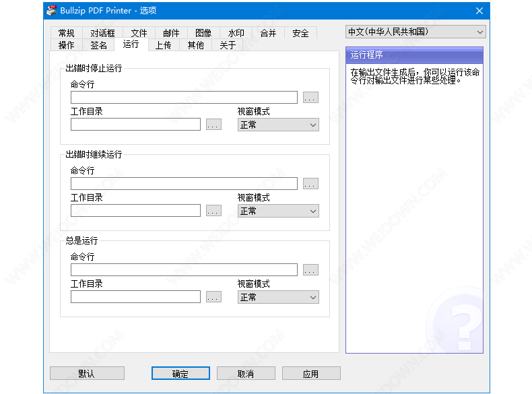532x394 pixels.
Task: Open the 其他 tab
Action: [195, 45]
